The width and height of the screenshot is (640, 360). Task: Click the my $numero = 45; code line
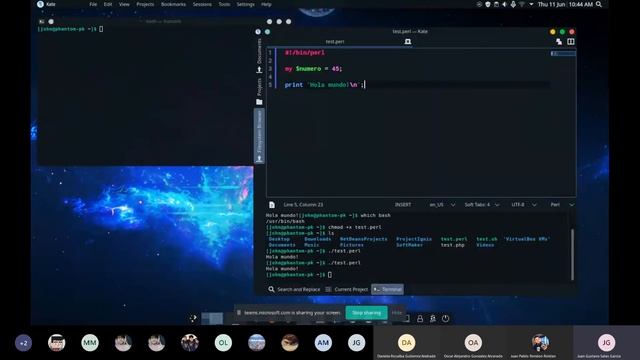coord(313,69)
